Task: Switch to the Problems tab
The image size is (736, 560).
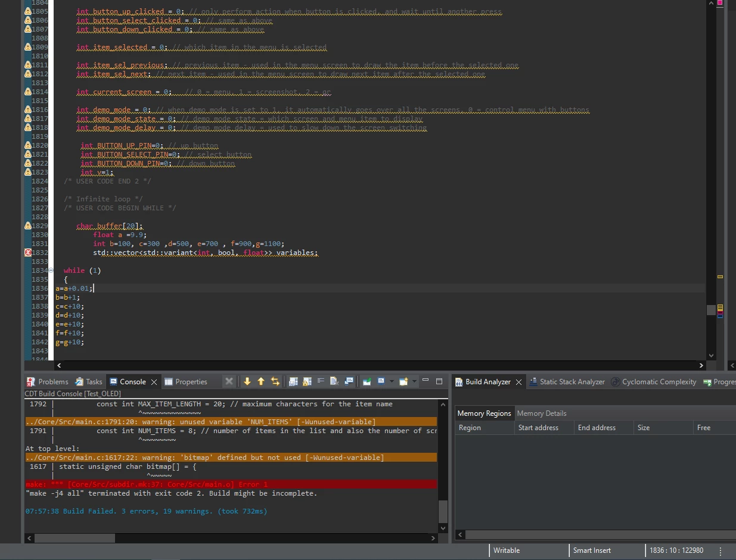Action: click(48, 382)
